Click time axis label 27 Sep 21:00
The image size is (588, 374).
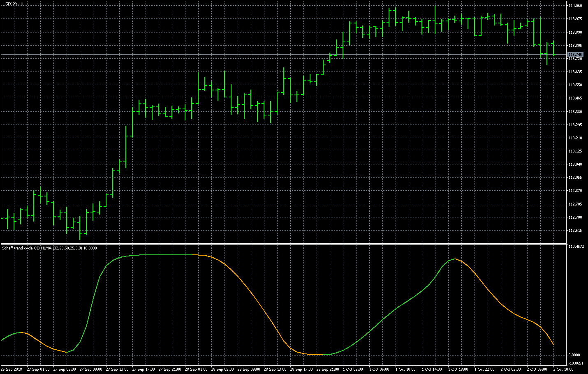pos(170,369)
